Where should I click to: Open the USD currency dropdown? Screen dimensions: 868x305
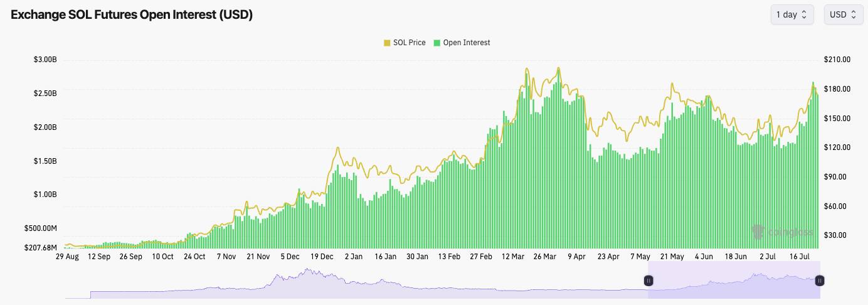click(842, 14)
